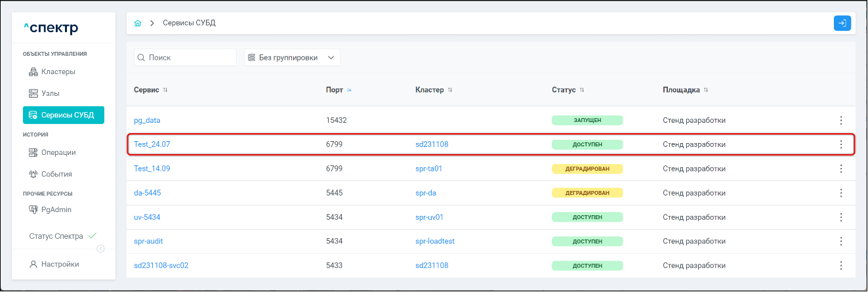
Task: Open three-dot menu for spr-audit row
Action: click(840, 241)
